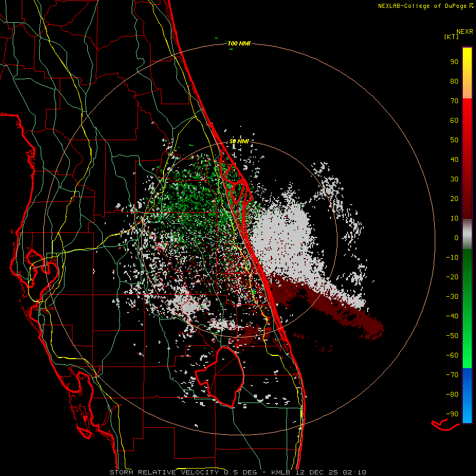Click the KMLB 12 DEC 25 02:10 timestamp
476x476 pixels.
[319, 472]
